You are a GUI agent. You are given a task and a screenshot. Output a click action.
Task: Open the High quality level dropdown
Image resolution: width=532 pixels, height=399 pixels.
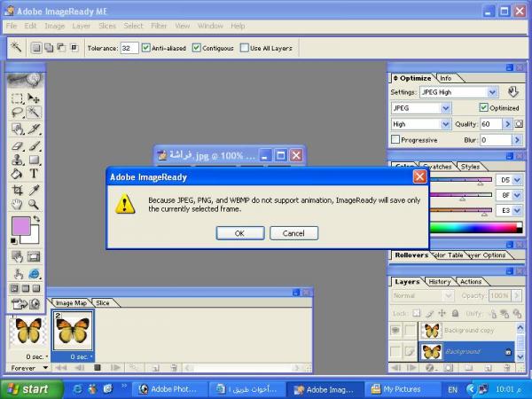(x=445, y=124)
